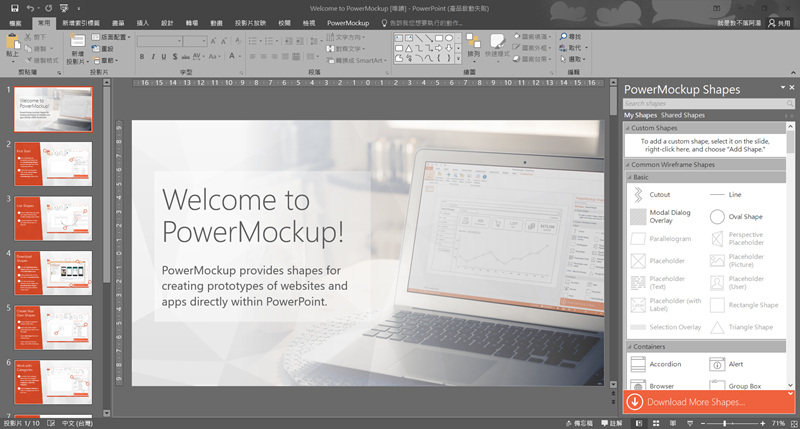Collapse the Custom Shapes section
The height and width of the screenshot is (429, 800).
click(x=629, y=128)
